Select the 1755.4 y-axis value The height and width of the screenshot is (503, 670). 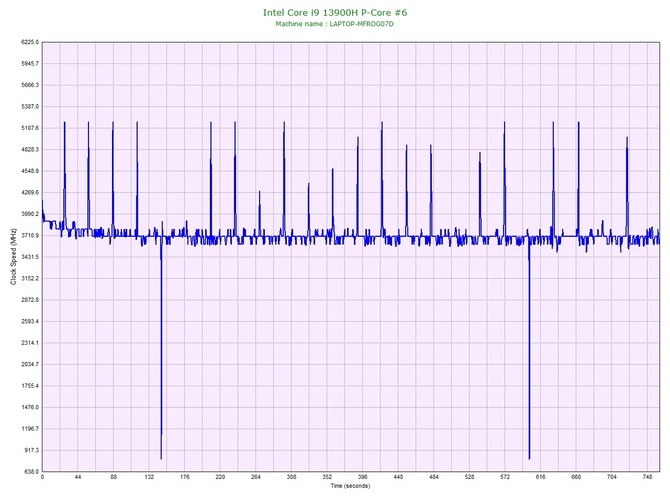pyautogui.click(x=30, y=385)
